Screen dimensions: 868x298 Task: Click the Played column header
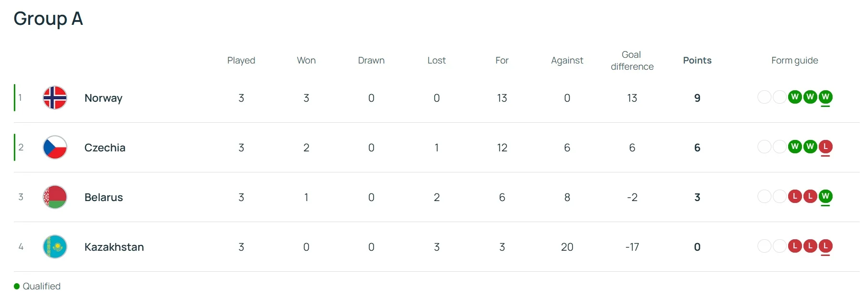(241, 60)
